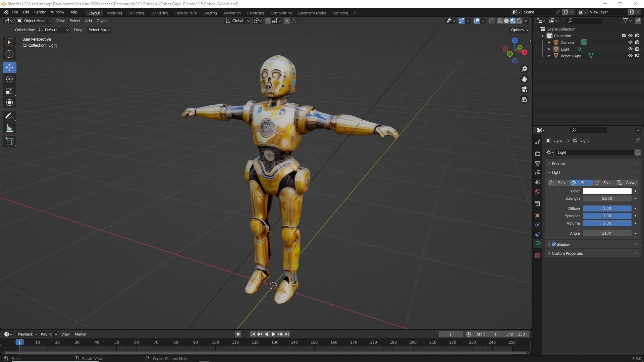
Task: Open the Scene properties tab
Action: pos(538,182)
